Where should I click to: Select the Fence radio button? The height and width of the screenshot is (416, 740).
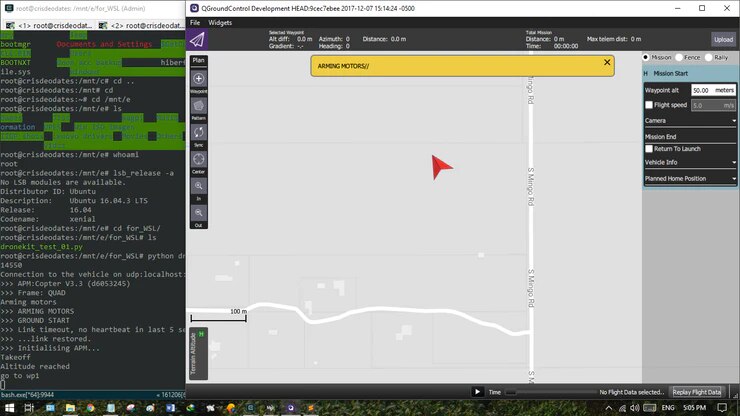pyautogui.click(x=679, y=57)
